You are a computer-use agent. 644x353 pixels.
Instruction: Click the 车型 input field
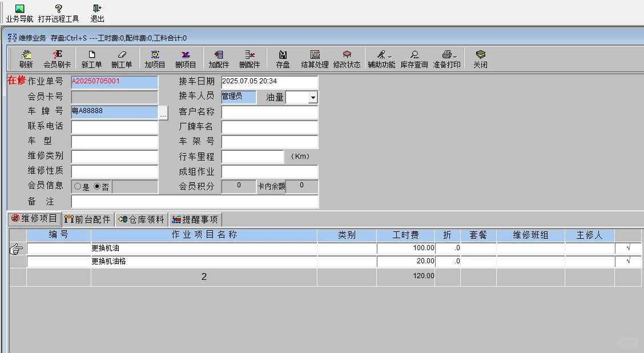(x=115, y=142)
